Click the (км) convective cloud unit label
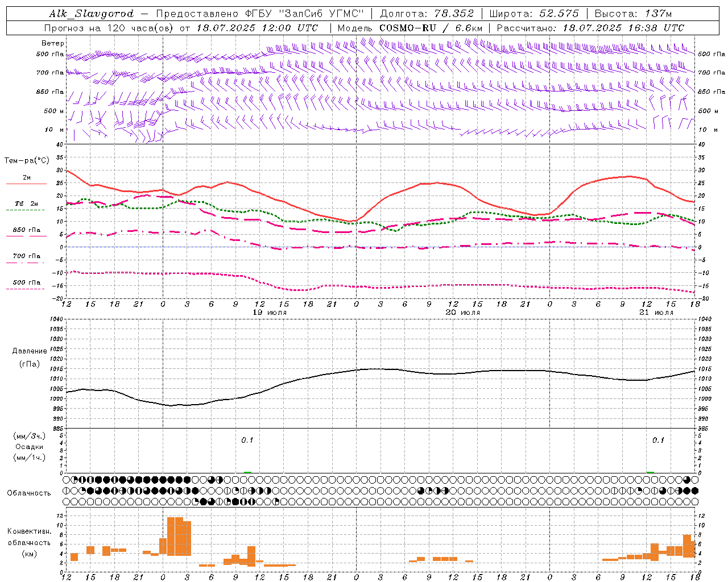 pos(30,554)
